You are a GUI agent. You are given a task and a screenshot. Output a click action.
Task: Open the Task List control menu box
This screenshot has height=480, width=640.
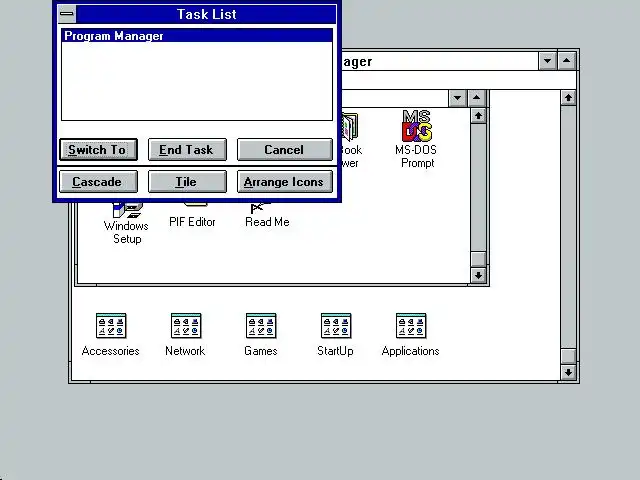(x=67, y=14)
